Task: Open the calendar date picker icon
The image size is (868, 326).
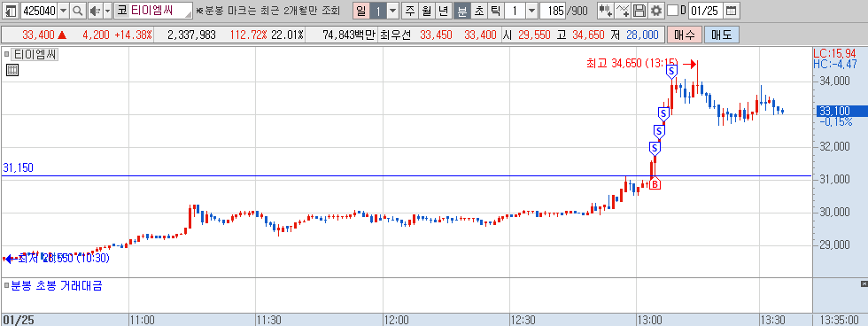Action: coord(731,11)
